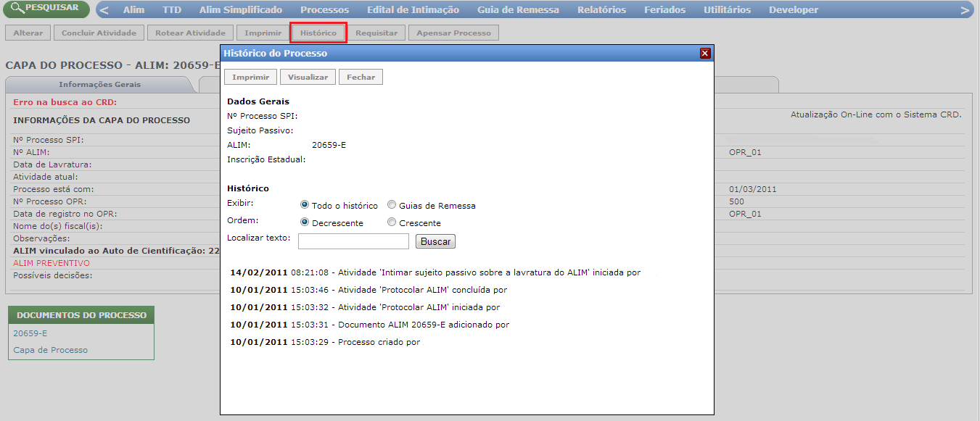
Task: Open the Feriados menu
Action: point(664,10)
